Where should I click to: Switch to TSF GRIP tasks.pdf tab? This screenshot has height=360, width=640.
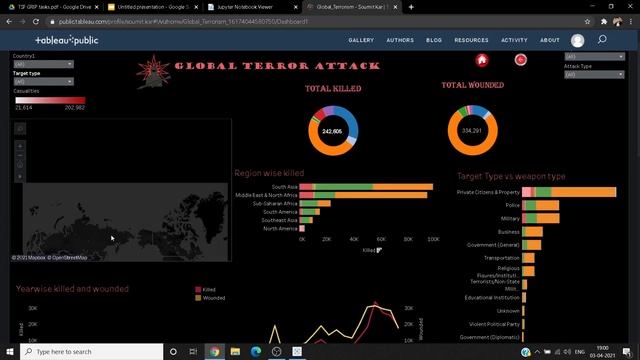[53, 7]
